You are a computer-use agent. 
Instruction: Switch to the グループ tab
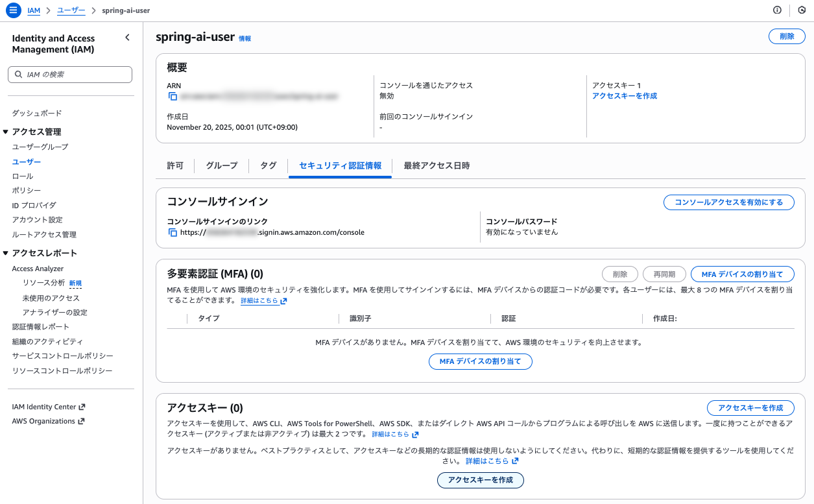point(222,166)
